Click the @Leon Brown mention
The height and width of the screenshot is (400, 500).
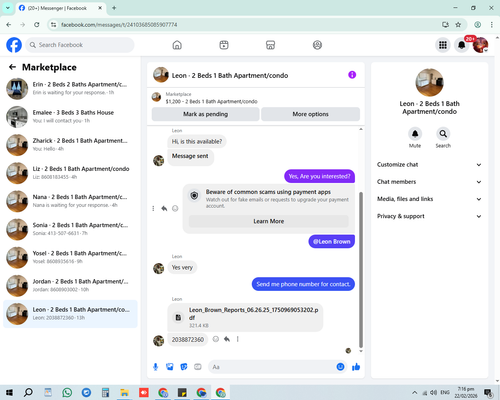(x=332, y=242)
